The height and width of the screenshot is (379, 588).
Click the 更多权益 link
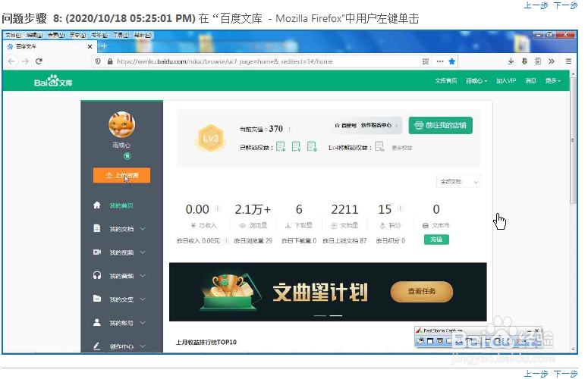tap(401, 148)
